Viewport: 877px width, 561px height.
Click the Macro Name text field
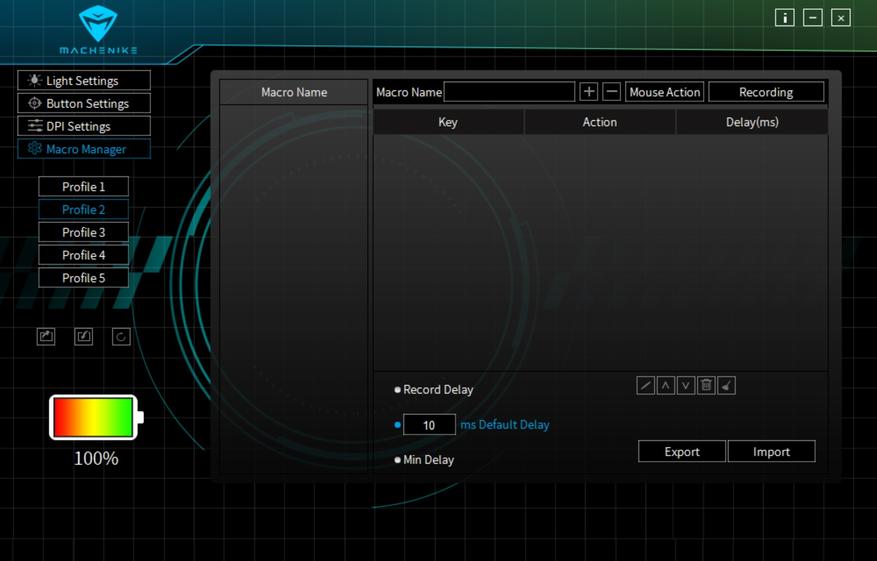(509, 92)
